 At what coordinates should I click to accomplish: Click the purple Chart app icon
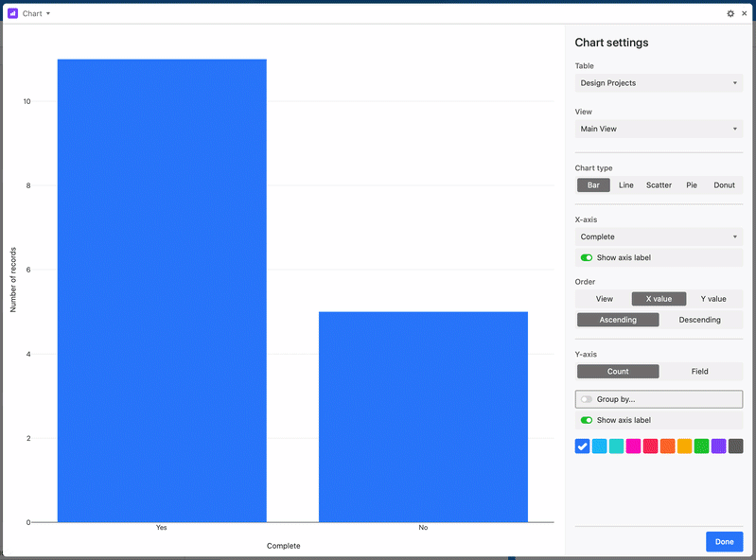point(13,13)
